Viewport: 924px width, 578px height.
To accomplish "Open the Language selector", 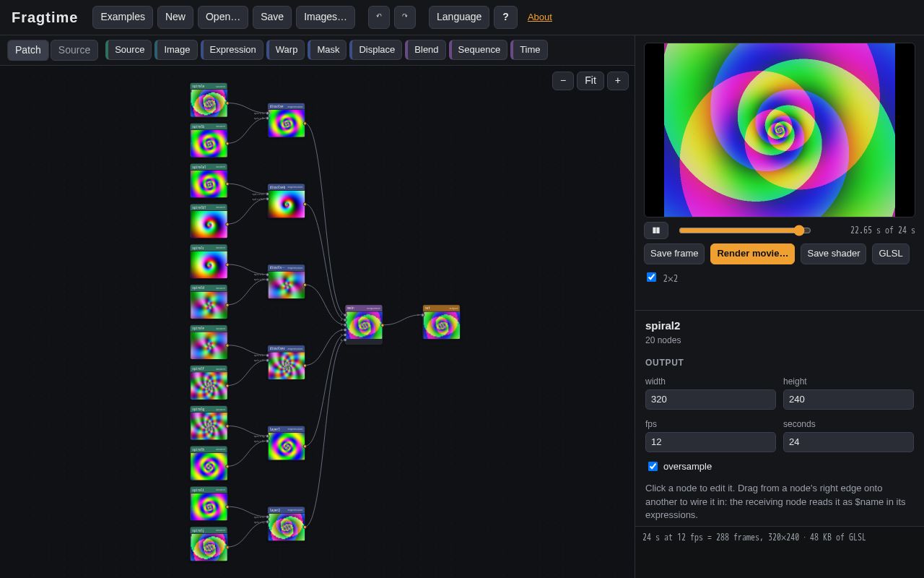I will coord(459,17).
